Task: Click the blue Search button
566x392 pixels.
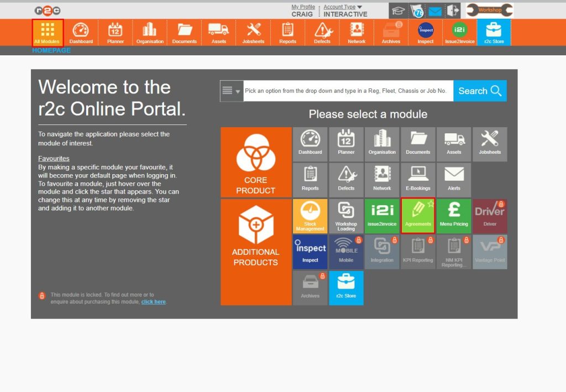Action: pyautogui.click(x=480, y=91)
